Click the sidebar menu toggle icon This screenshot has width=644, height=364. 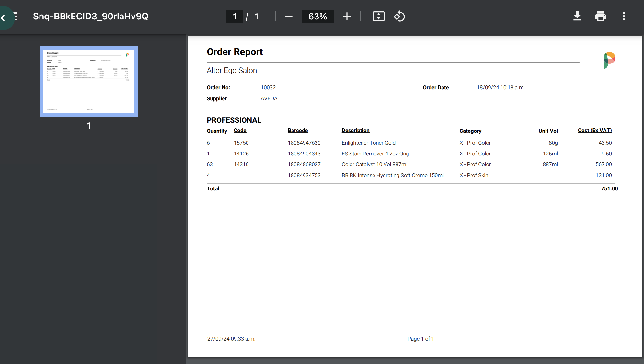(16, 16)
